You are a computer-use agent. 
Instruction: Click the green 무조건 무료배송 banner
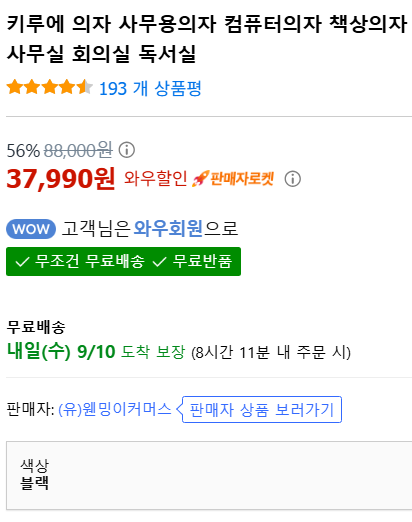pyautogui.click(x=123, y=261)
